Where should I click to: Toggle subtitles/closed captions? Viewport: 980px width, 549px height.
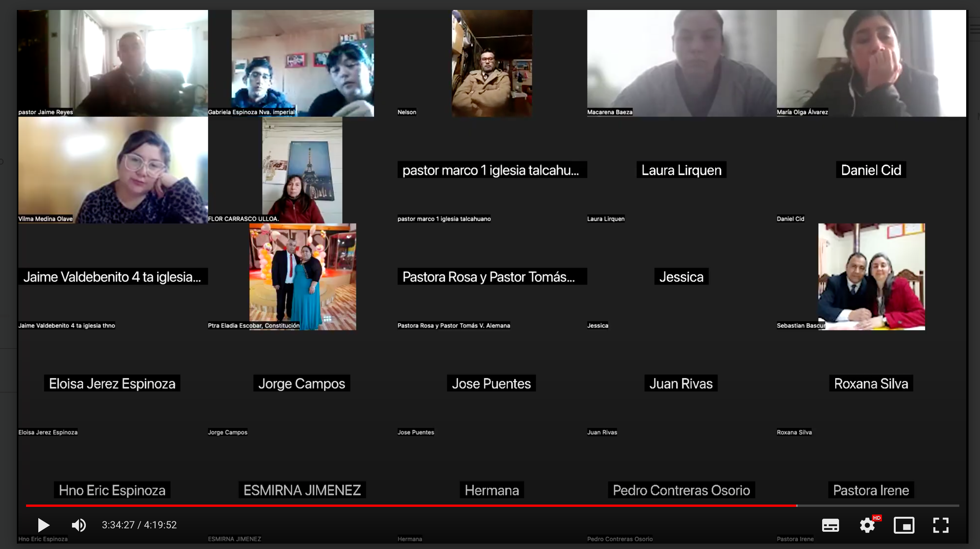[x=830, y=525]
